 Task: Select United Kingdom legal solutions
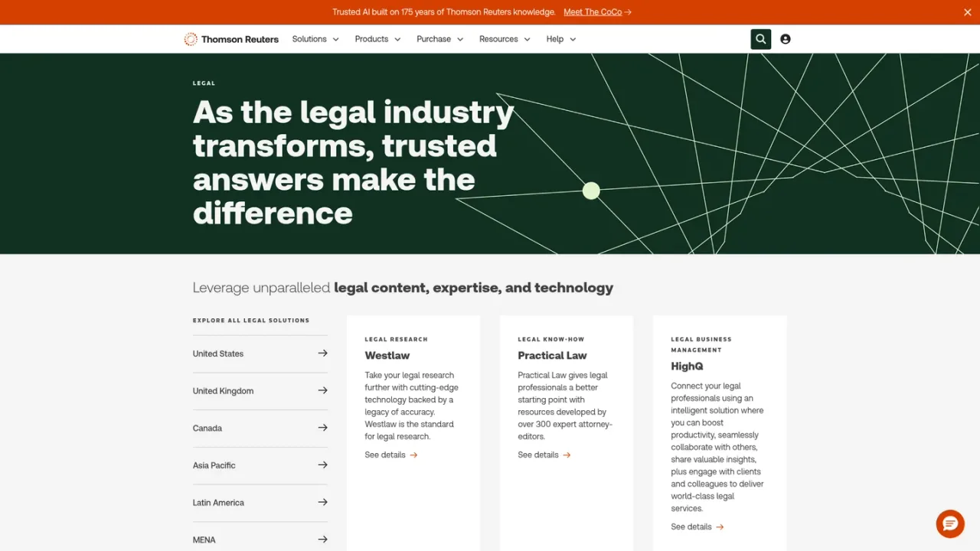pyautogui.click(x=260, y=390)
